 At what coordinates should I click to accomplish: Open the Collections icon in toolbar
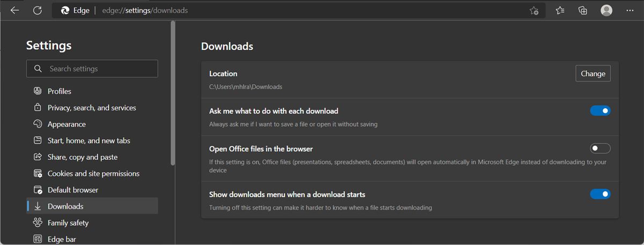(x=583, y=10)
